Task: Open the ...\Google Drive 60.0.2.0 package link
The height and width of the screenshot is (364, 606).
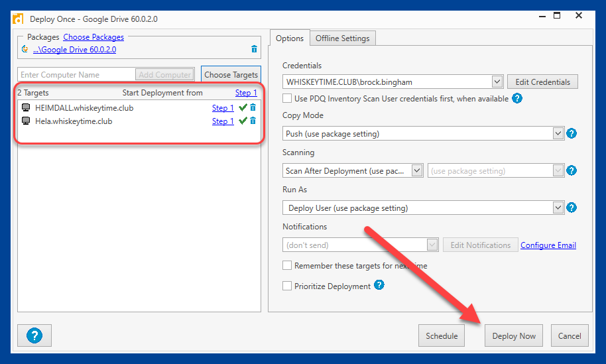Action: [75, 50]
